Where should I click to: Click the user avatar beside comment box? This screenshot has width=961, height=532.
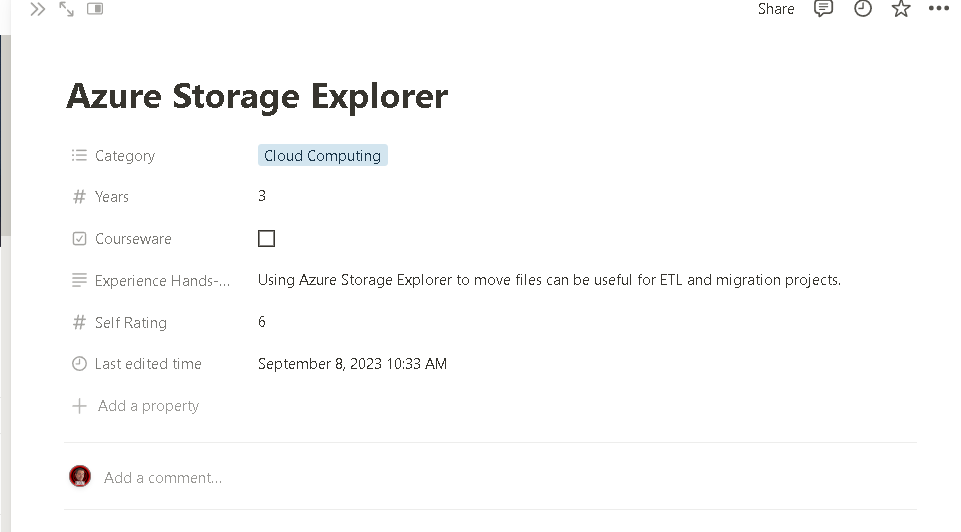(80, 476)
